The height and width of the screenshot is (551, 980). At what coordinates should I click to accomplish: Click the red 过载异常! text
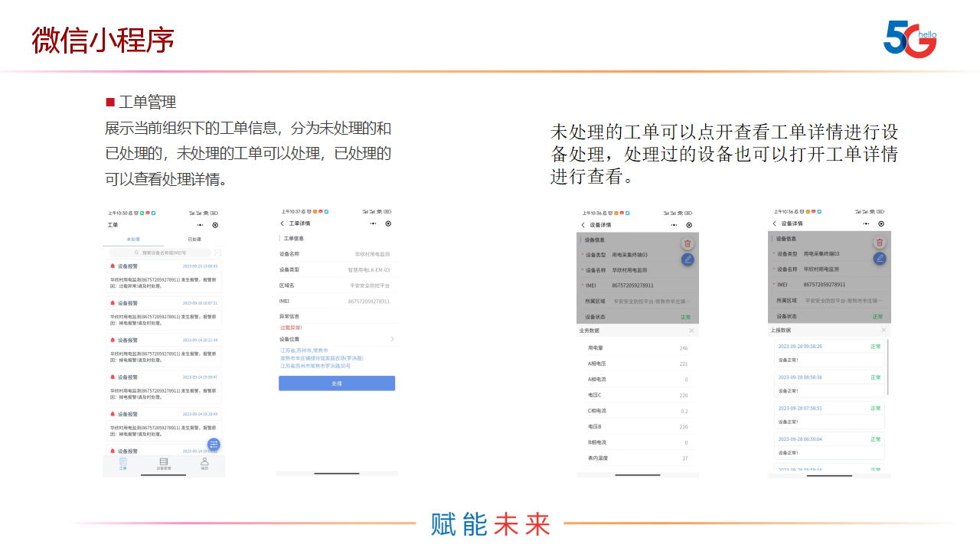291,328
